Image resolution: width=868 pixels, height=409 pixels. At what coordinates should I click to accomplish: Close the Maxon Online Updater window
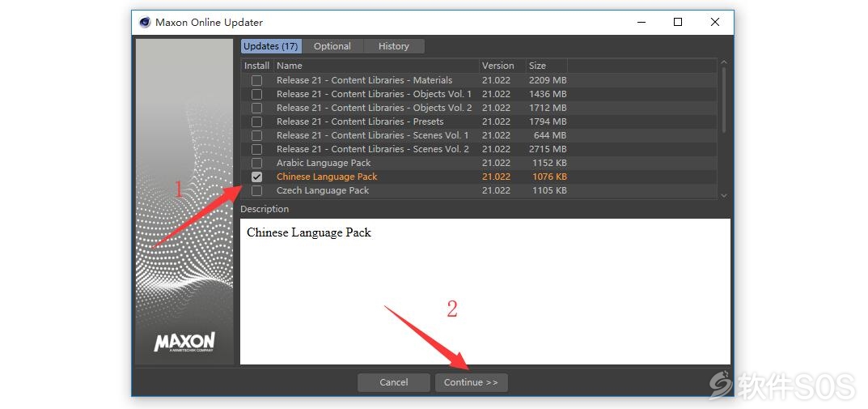(x=715, y=22)
